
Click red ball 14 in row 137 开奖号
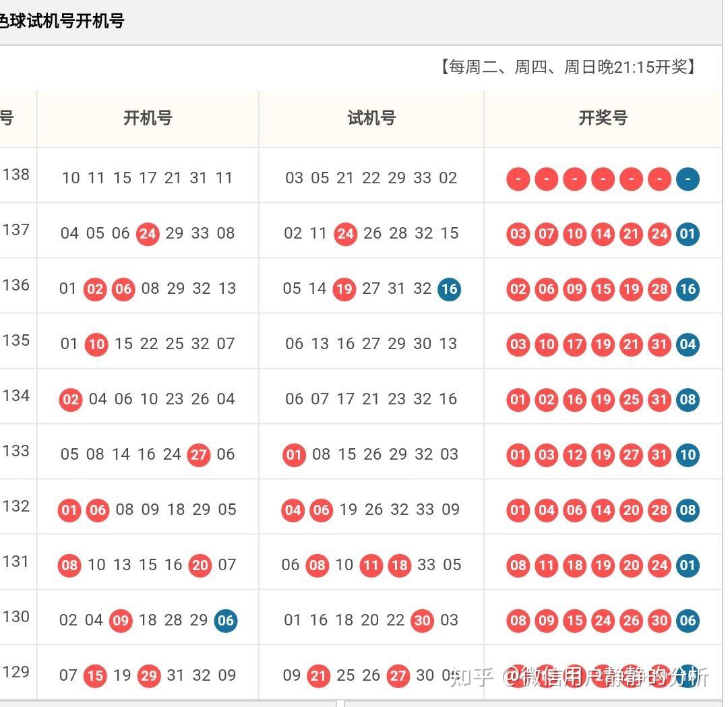(x=603, y=233)
